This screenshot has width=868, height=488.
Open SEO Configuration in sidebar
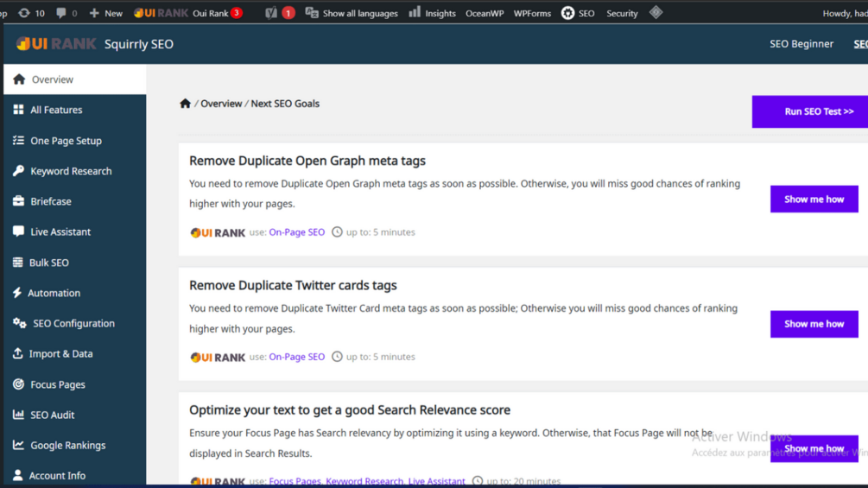tap(75, 323)
